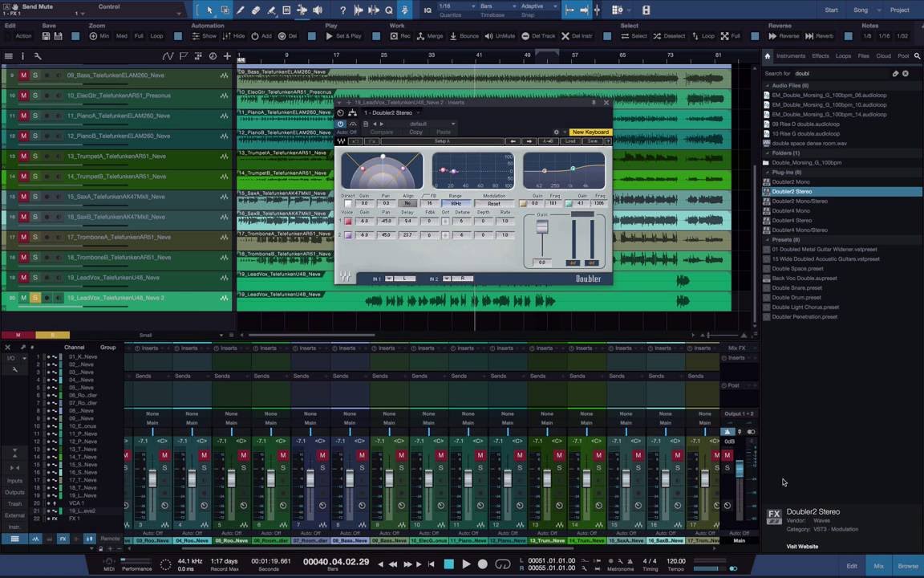Open plugin routing icon in Doubler window
Viewport: 924px width, 578px height.
tap(352, 112)
